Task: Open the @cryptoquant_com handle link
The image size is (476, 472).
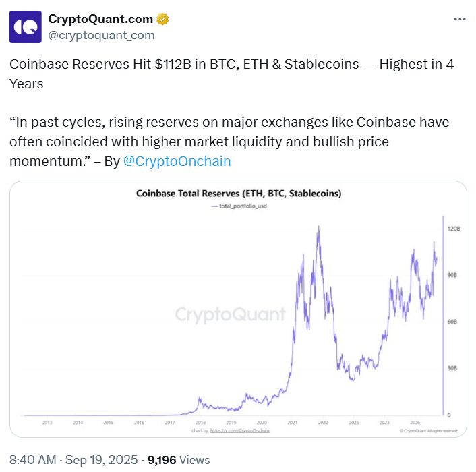Action: pyautogui.click(x=101, y=35)
